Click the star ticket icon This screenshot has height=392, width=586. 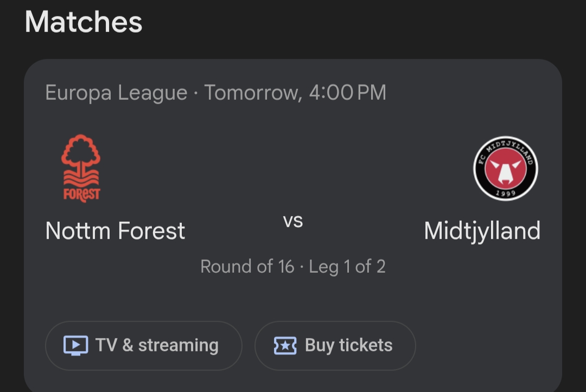coord(285,345)
